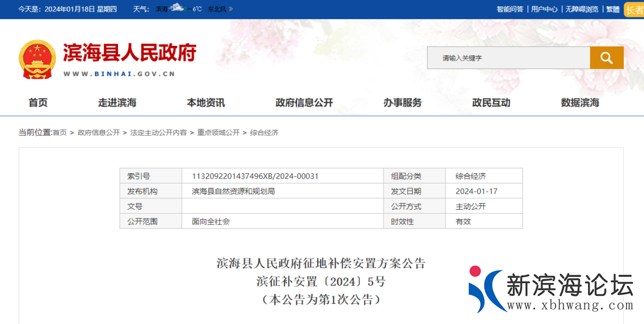Open the 首页 navigation tab
The height and width of the screenshot is (324, 644).
[x=38, y=102]
